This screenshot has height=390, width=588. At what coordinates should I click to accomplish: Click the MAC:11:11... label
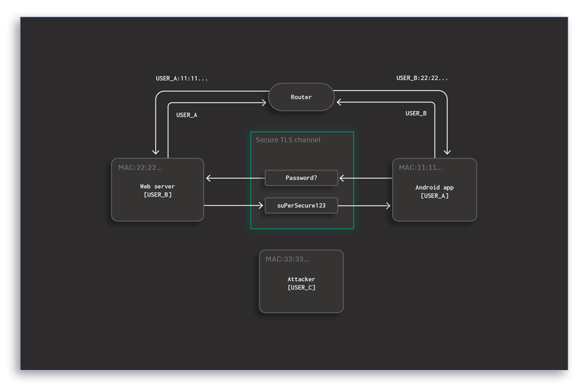pos(421,168)
